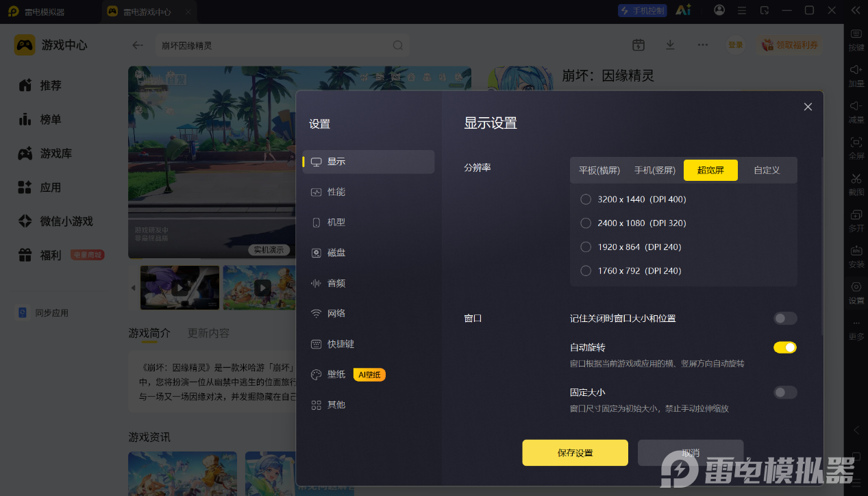Switch to 更新内容 tab on game page

(208, 333)
